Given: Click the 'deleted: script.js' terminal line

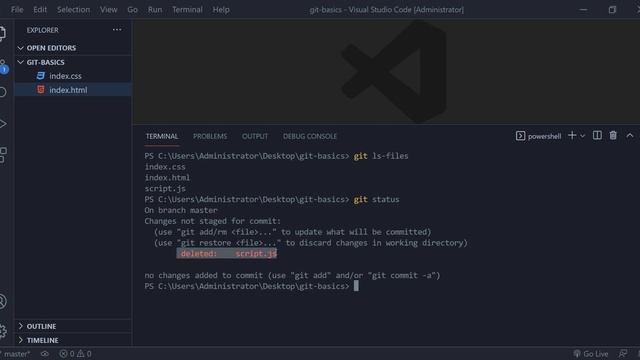Looking at the screenshot, I should (x=227, y=253).
